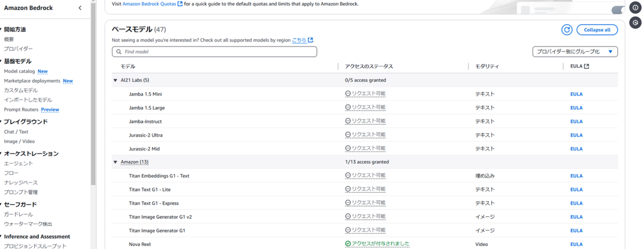Click the アクセスのステータス column header
Screen dimensions: 644x249
click(x=369, y=67)
